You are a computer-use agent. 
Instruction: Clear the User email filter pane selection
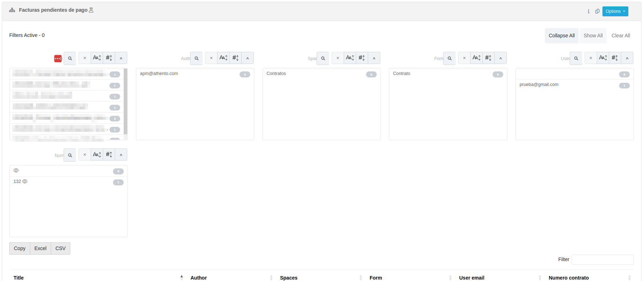pyautogui.click(x=591, y=58)
